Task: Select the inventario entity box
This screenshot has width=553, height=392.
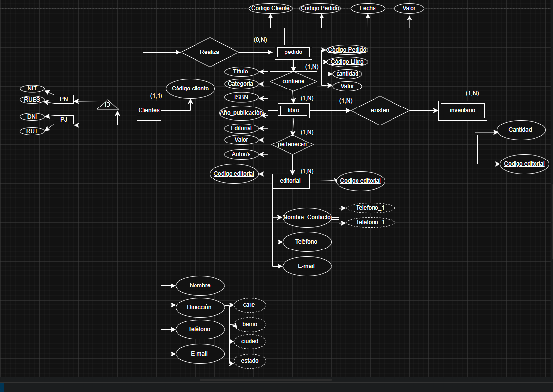Action: [463, 110]
